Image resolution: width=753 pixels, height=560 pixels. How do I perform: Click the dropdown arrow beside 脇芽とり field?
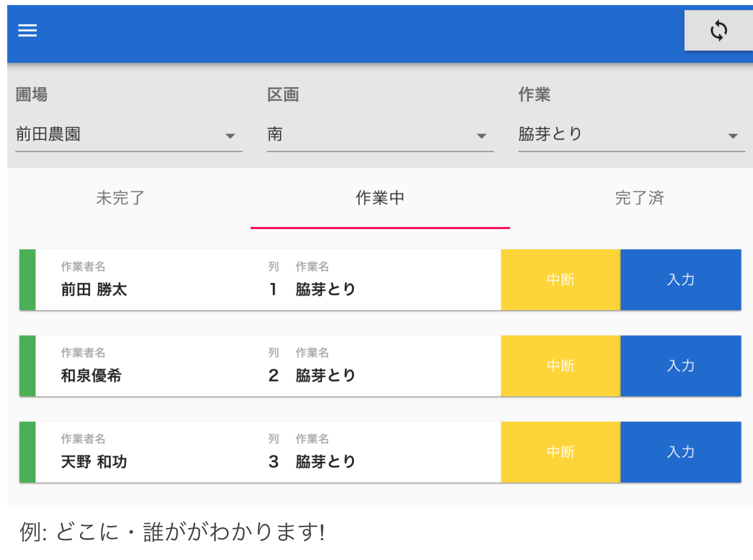click(x=733, y=136)
